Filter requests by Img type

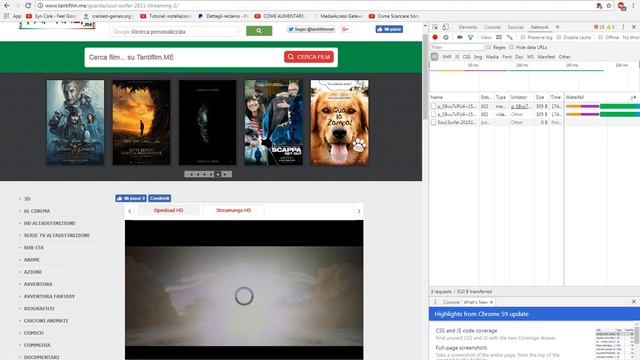[478, 57]
